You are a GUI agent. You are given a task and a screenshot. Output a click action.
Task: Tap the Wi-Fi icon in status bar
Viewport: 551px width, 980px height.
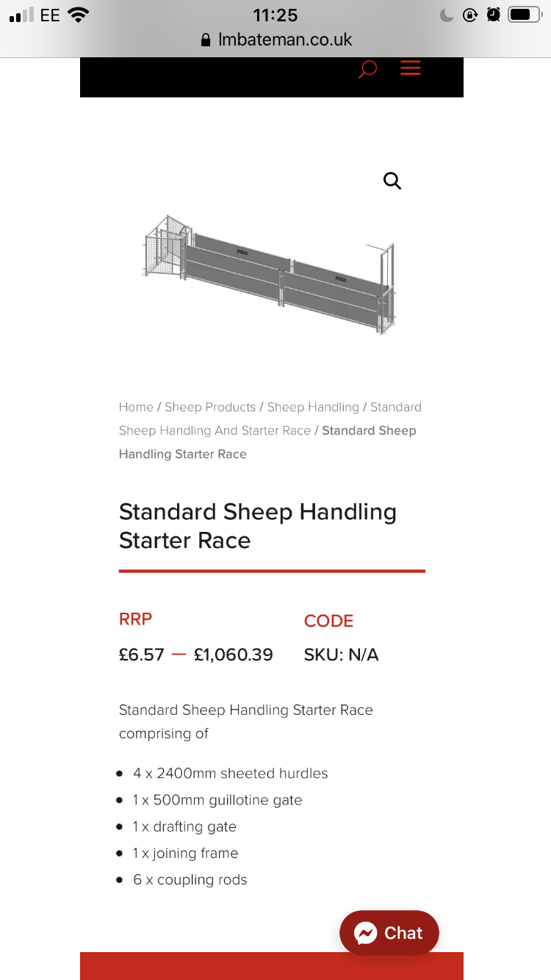click(78, 15)
